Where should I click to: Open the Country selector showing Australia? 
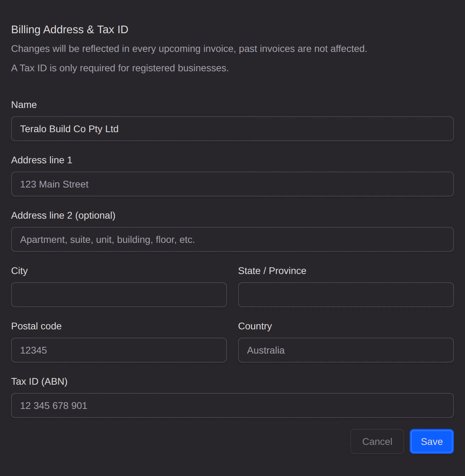coord(346,350)
